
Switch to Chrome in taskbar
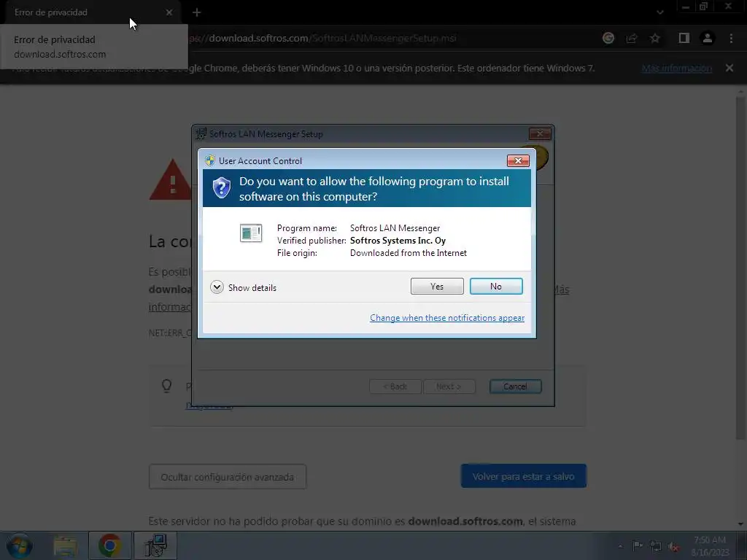click(109, 545)
